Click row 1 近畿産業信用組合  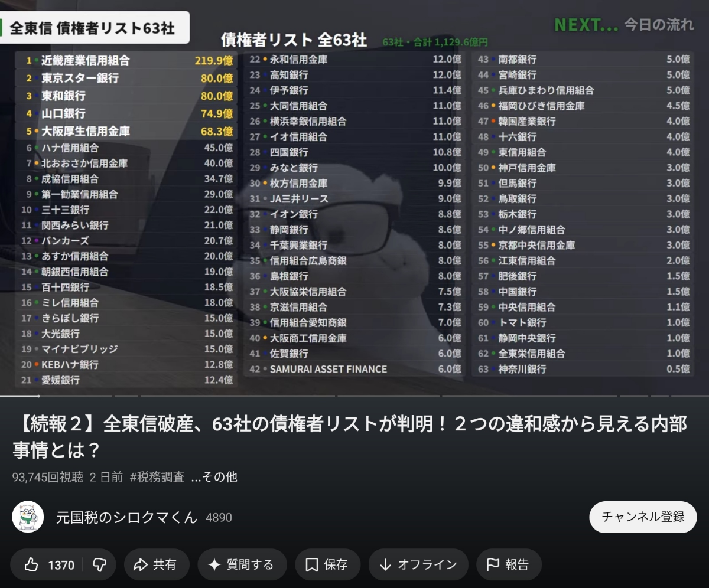[x=126, y=60]
